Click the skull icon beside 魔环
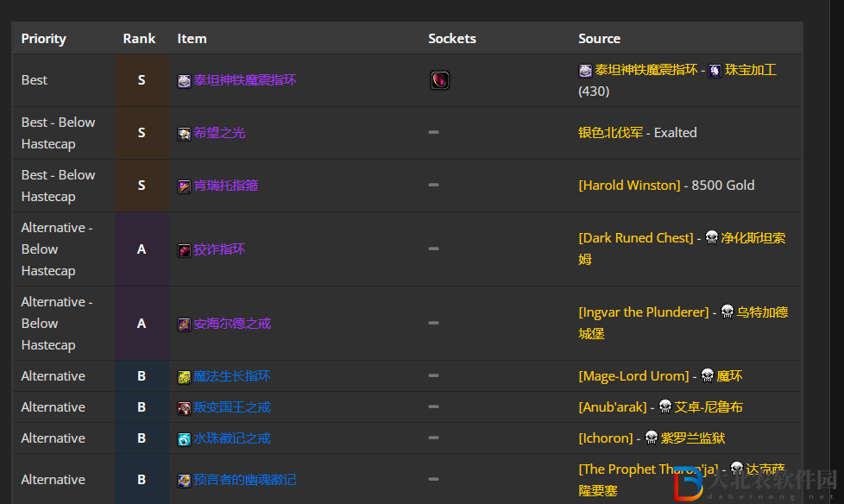Viewport: 844px width, 504px height. point(707,375)
